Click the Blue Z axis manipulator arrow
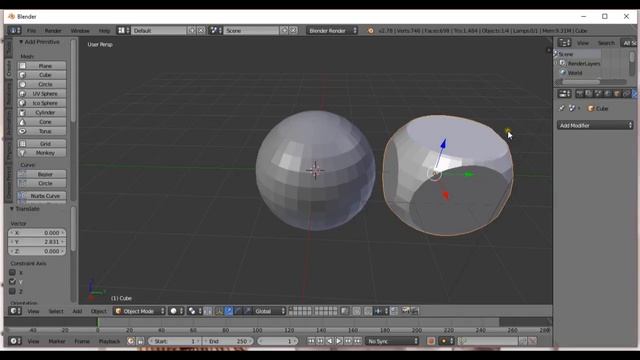The image size is (640, 360). [443, 144]
